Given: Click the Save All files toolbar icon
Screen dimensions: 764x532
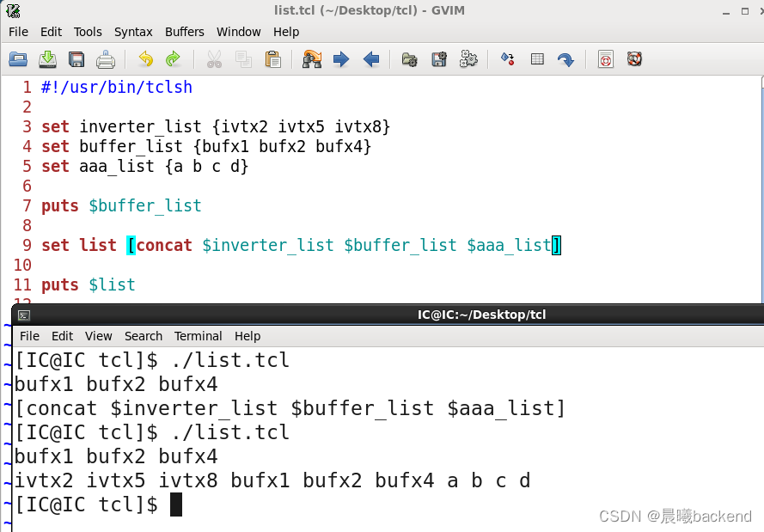Looking at the screenshot, I should 76,59.
